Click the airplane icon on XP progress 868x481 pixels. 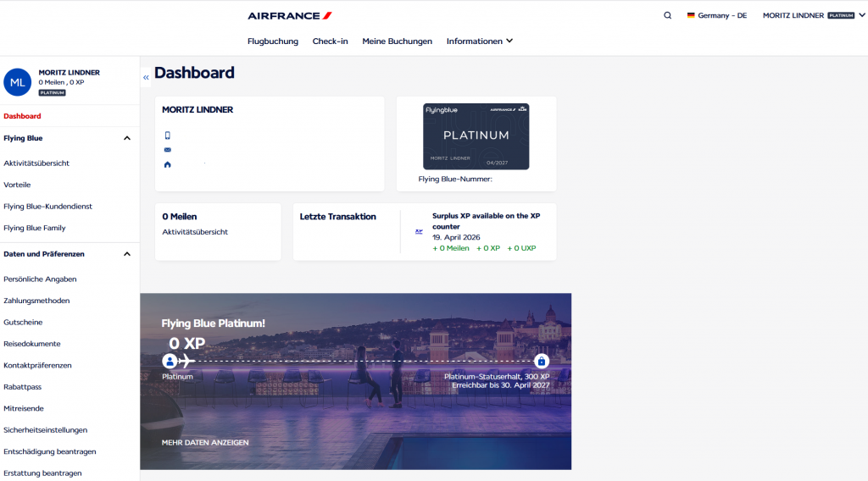coord(186,361)
